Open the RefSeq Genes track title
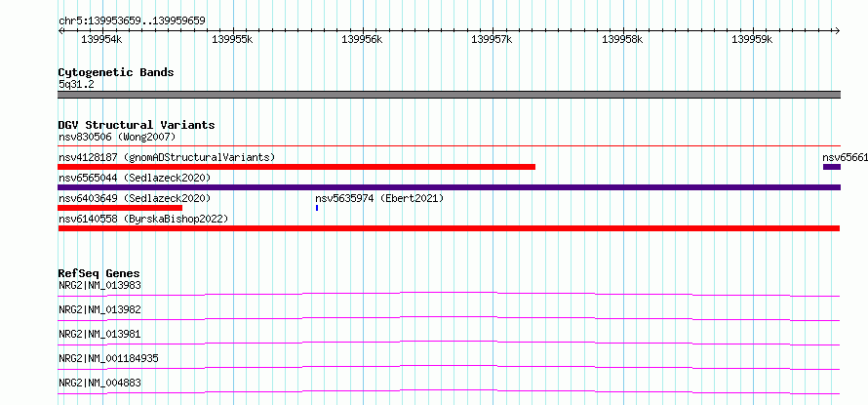868x405 pixels. pos(99,273)
